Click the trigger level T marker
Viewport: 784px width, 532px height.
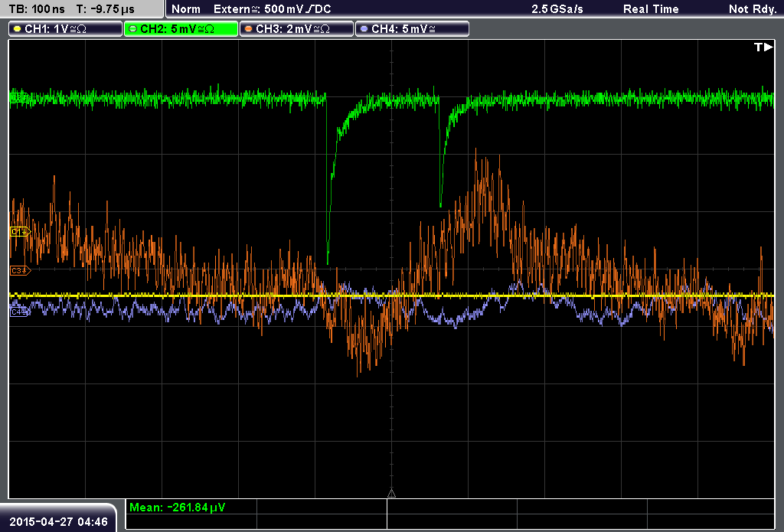[763, 47]
